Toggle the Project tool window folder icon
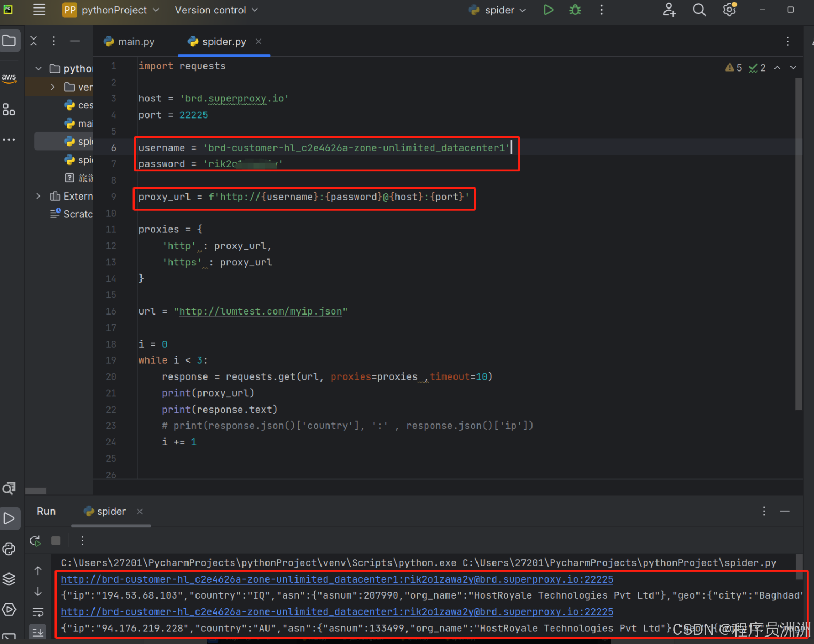 click(9, 41)
